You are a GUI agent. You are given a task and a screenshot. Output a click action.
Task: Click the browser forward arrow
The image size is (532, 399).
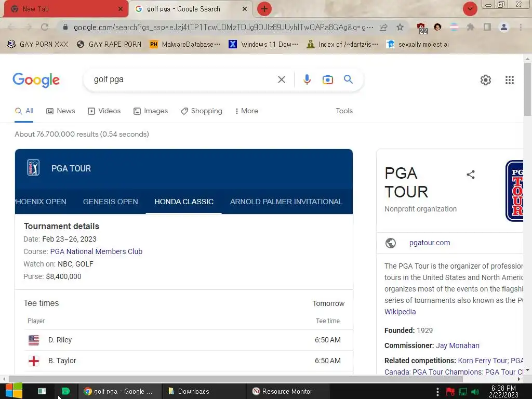point(28,27)
